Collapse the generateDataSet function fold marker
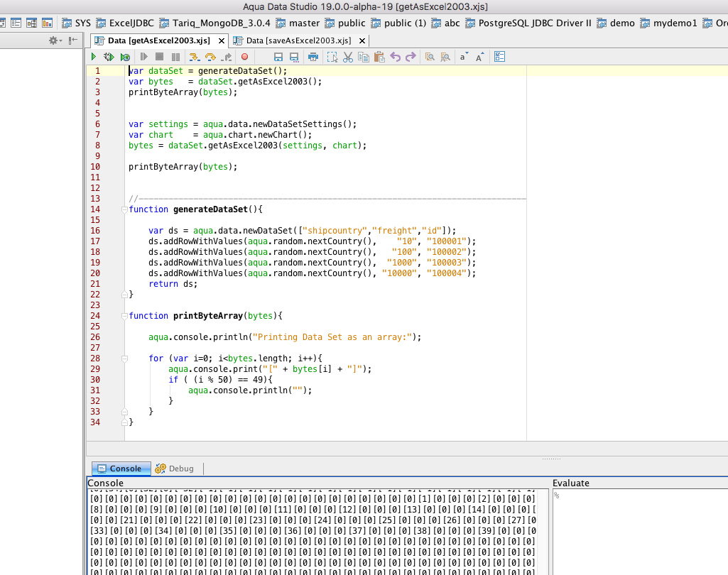This screenshot has width=728, height=575. coord(124,209)
